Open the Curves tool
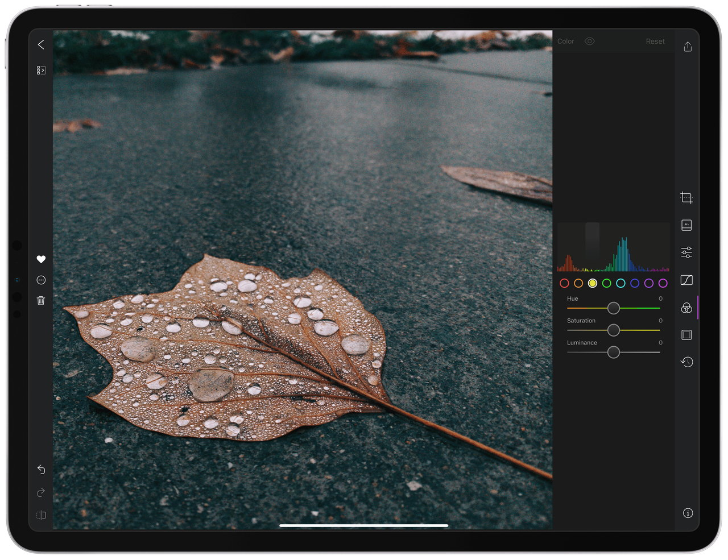Viewport: 728px width, 560px height. tap(686, 280)
